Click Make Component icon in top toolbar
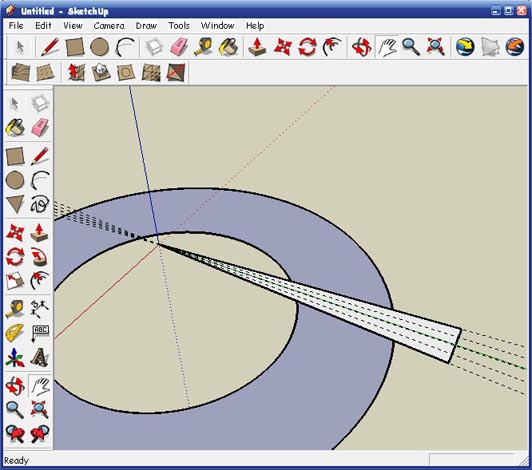This screenshot has width=532, height=470. coord(154,47)
